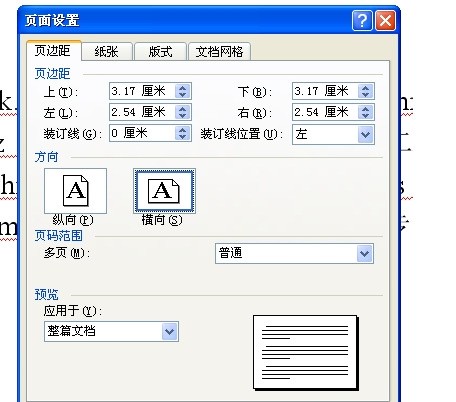Decrease the bottom margin 下 value
This screenshot has height=402, width=456.
coord(365,95)
